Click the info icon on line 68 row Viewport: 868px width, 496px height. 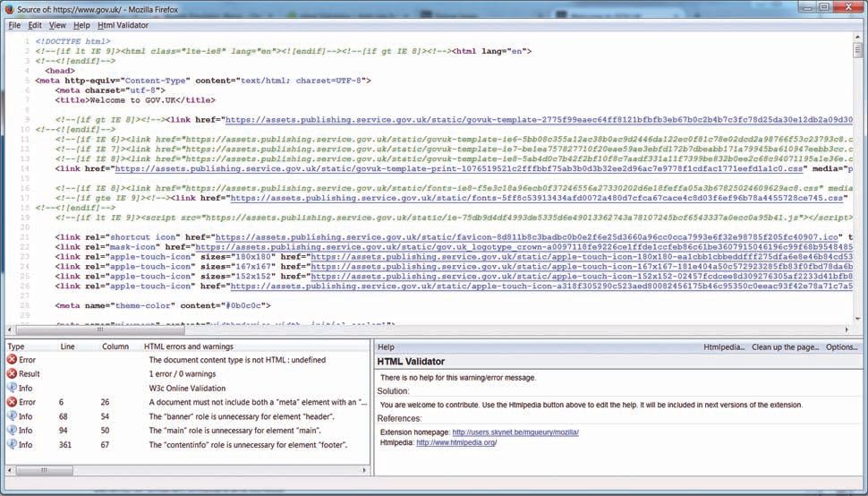point(12,416)
